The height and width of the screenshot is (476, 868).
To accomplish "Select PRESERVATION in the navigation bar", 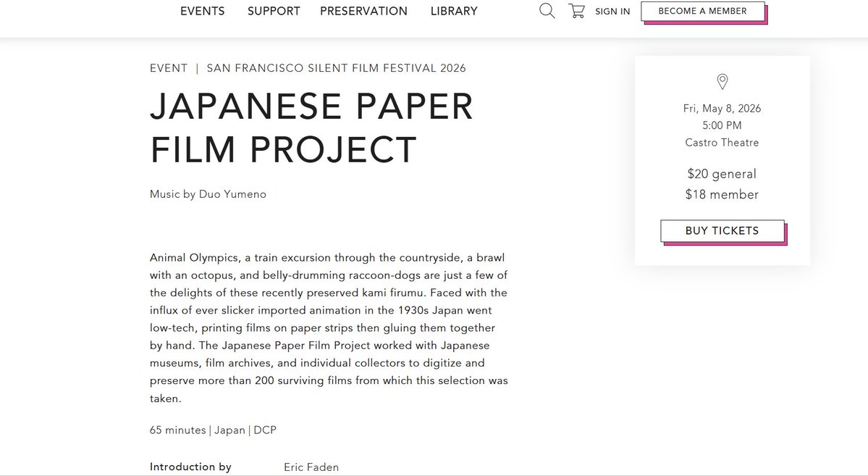I will pos(363,11).
